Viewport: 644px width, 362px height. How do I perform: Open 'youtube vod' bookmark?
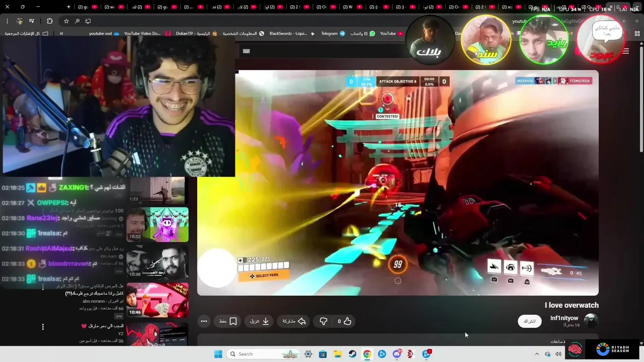(104, 34)
